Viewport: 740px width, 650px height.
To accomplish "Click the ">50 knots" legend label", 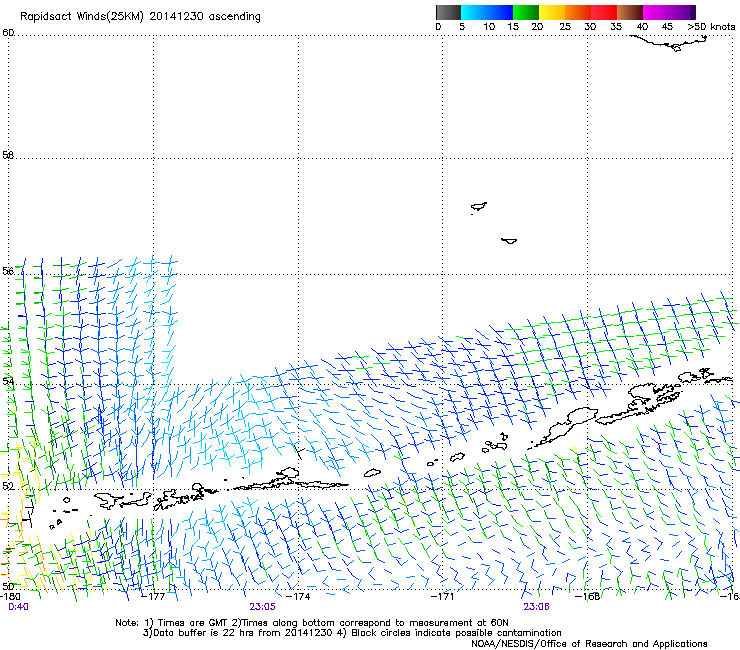I will [x=711, y=27].
